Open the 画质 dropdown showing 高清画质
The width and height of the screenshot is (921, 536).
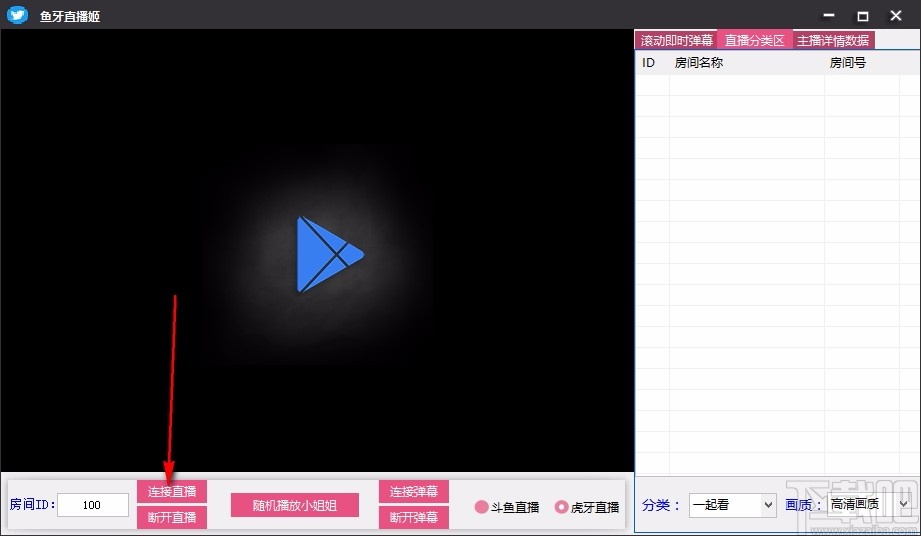click(870, 504)
